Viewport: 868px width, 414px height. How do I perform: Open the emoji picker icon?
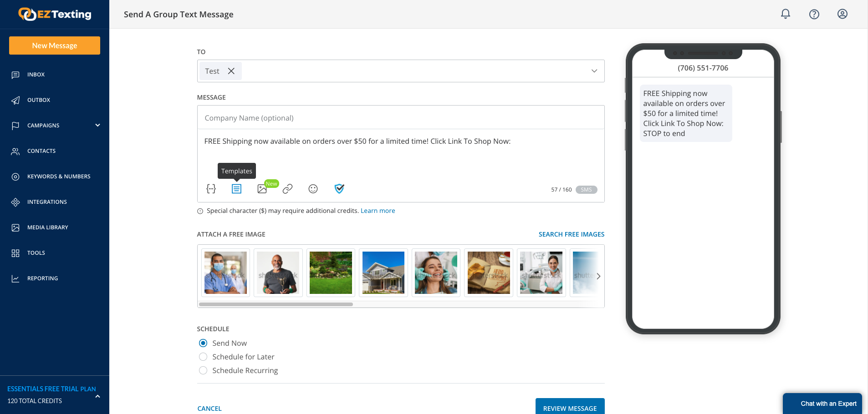point(313,188)
